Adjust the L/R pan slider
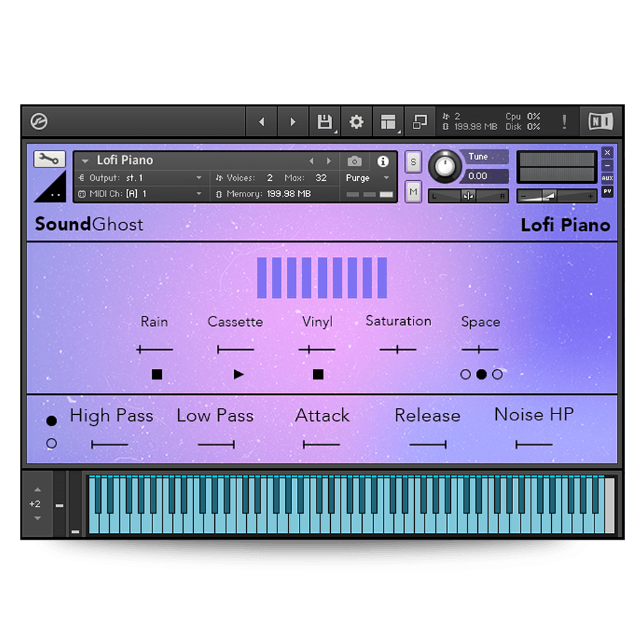 click(x=468, y=197)
